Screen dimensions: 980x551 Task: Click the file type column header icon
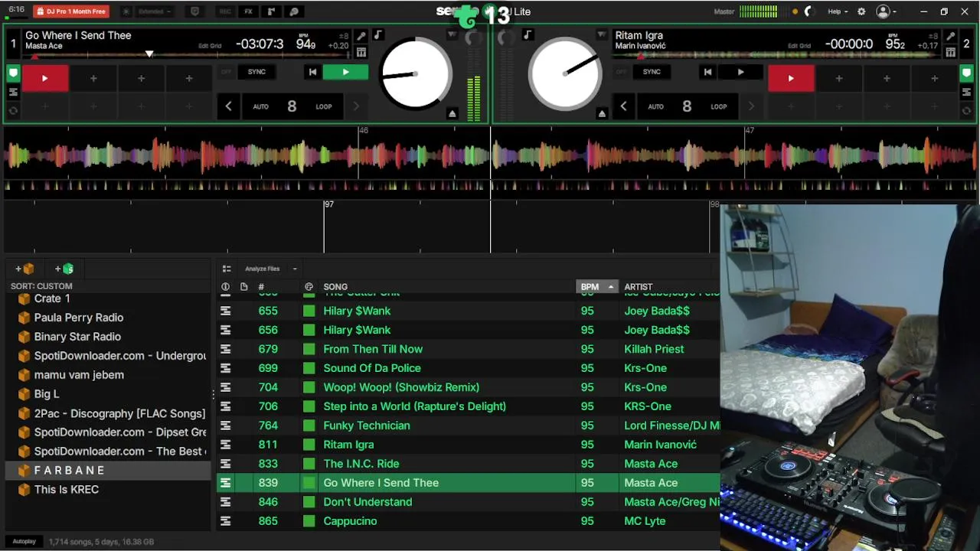point(243,287)
